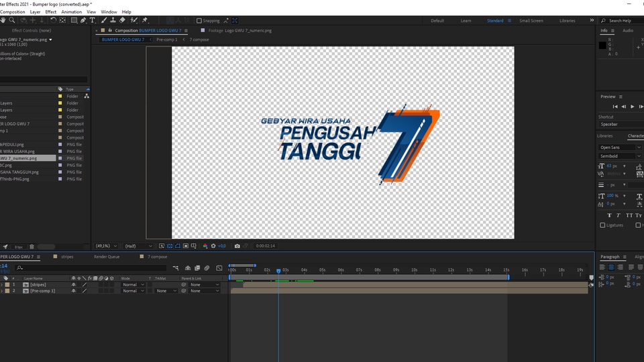Open the (Half) resolution dropdown
644x362 pixels.
(x=138, y=246)
